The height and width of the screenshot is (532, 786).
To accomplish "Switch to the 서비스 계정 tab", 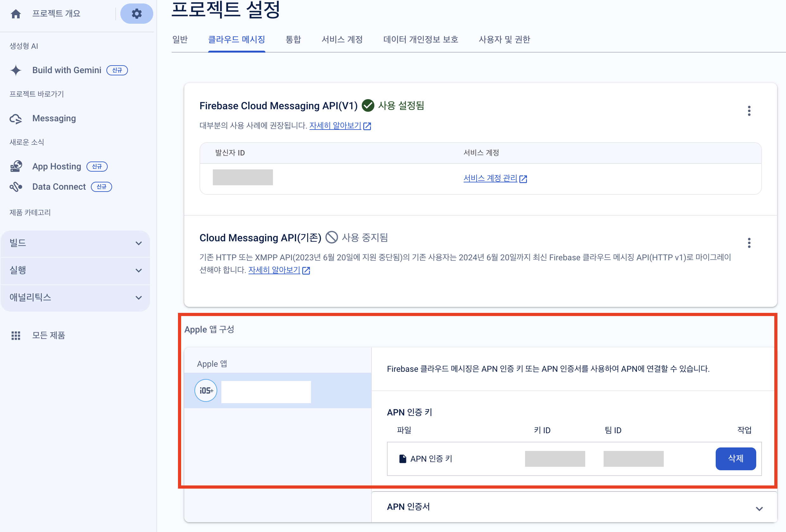I will tap(342, 40).
